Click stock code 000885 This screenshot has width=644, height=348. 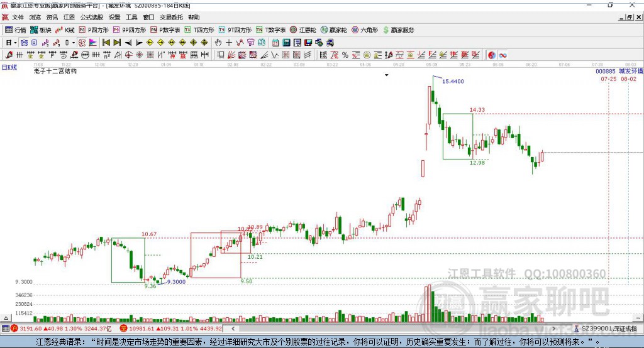(x=606, y=72)
